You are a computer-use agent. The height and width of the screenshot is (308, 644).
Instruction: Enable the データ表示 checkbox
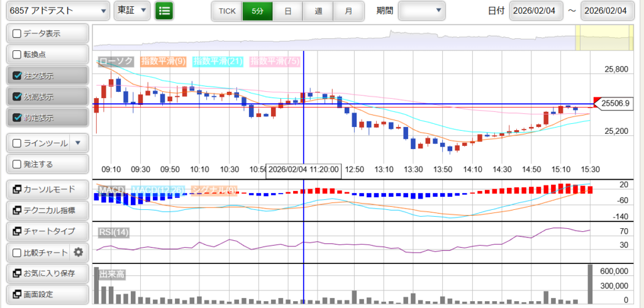point(17,33)
